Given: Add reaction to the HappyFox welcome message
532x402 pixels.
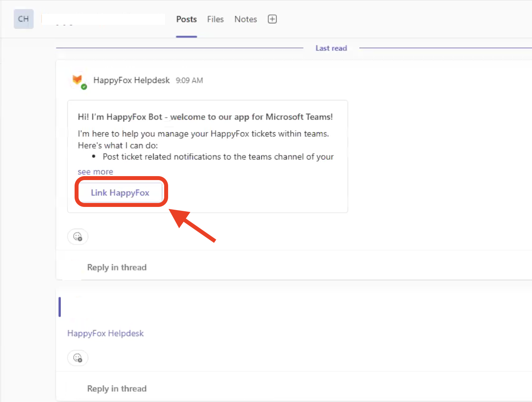Looking at the screenshot, I should point(78,237).
